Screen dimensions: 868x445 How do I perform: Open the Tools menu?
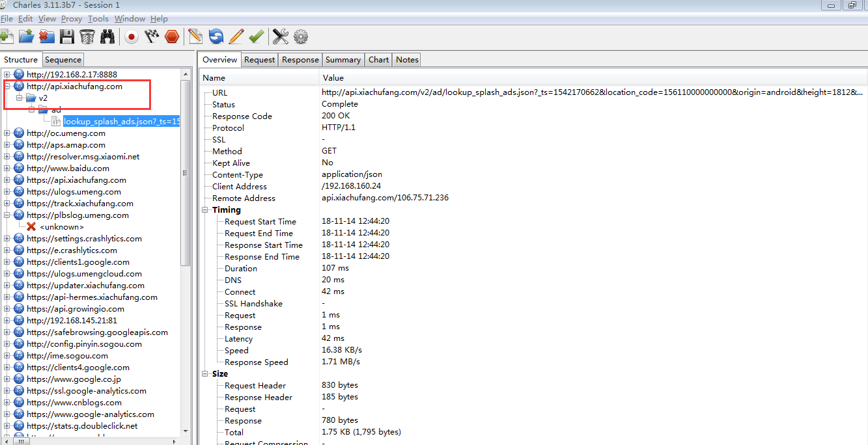[x=98, y=19]
